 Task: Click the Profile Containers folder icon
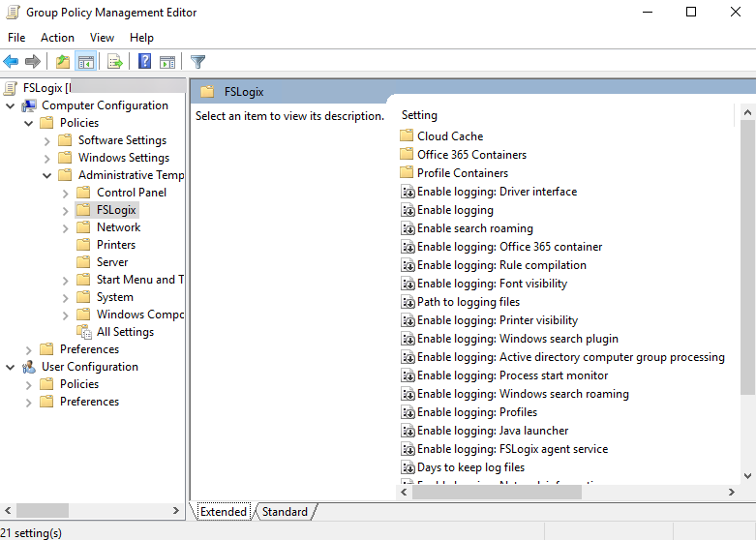coord(407,172)
